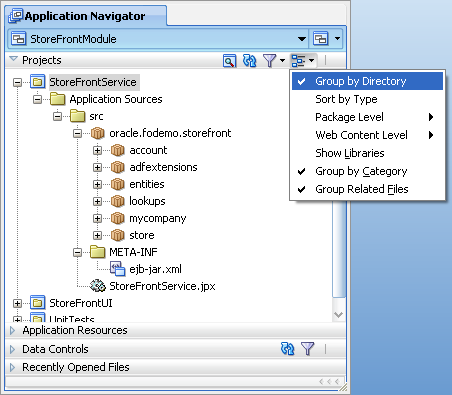Expand the lookups package node
452x395 pixels.
click(x=97, y=201)
